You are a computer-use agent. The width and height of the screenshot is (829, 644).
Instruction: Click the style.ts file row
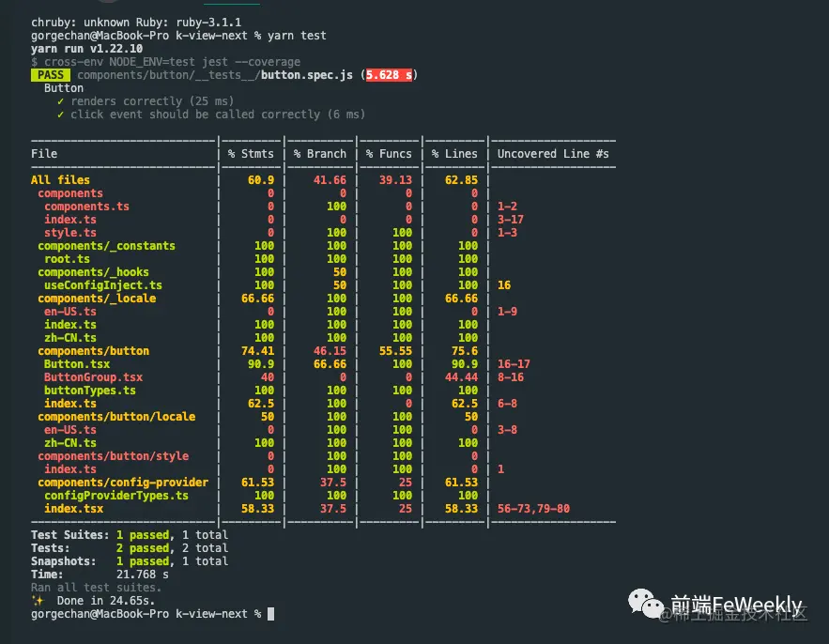tap(70, 233)
